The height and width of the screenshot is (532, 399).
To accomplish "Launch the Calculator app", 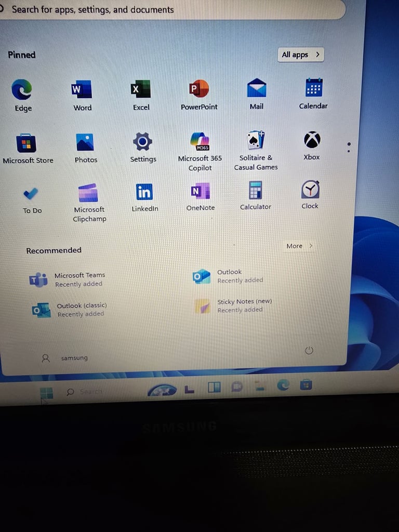I will [256, 195].
